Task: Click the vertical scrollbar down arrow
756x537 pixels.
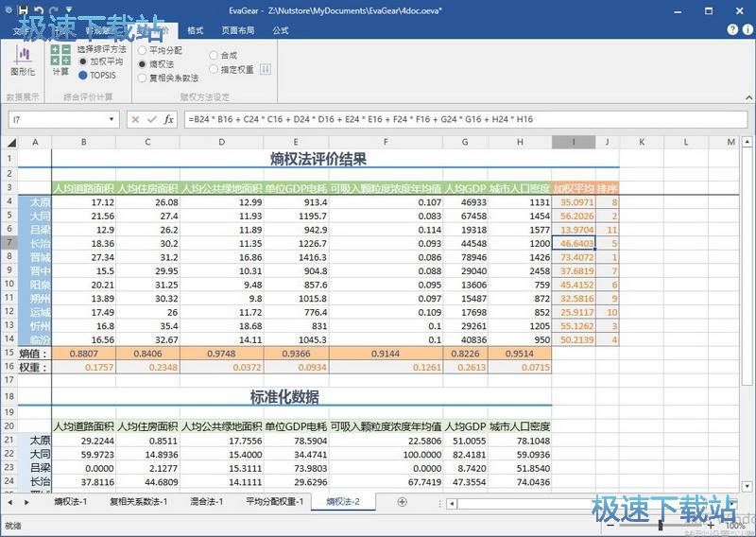Action: [x=747, y=486]
